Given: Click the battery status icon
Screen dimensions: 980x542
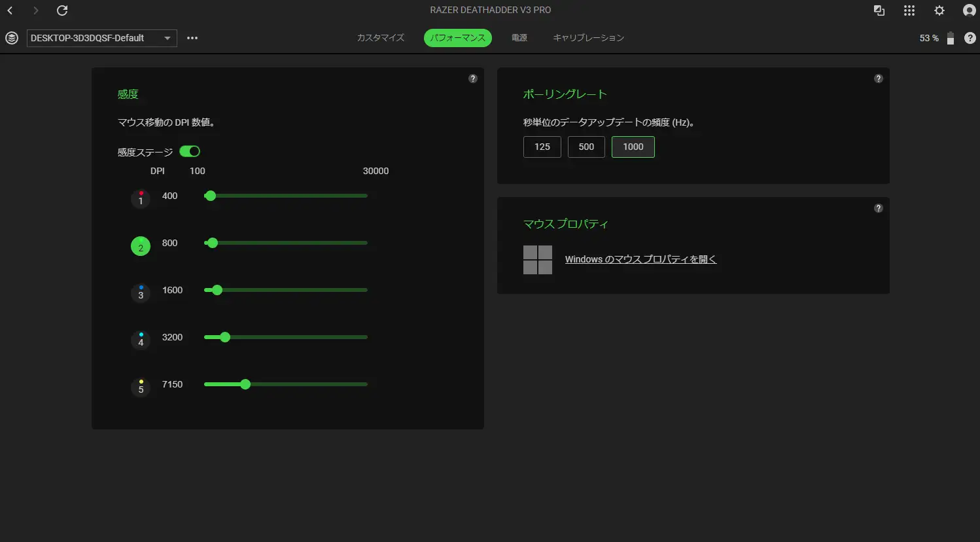Looking at the screenshot, I should pos(951,38).
